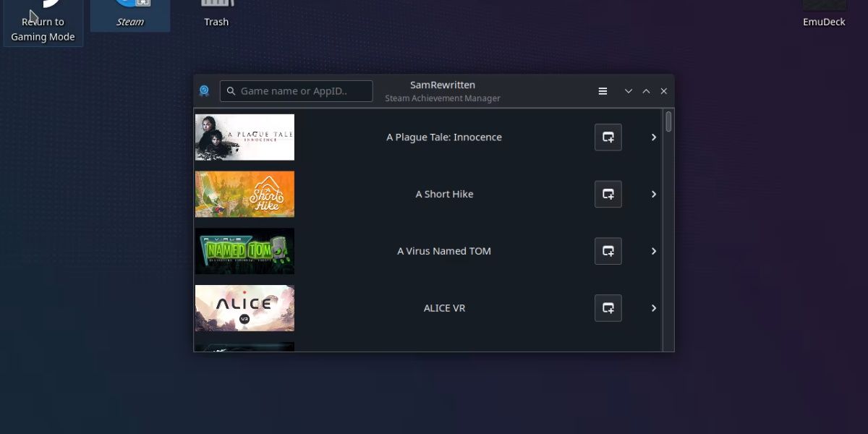868x434 pixels.
Task: Select the A Virus Named TOM game entry
Action: pos(443,251)
